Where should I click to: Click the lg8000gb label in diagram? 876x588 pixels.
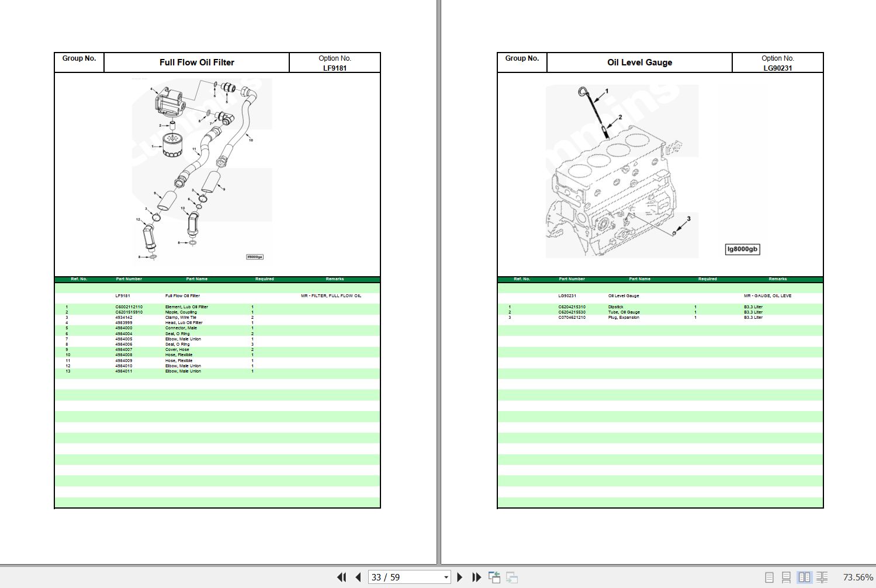click(742, 249)
